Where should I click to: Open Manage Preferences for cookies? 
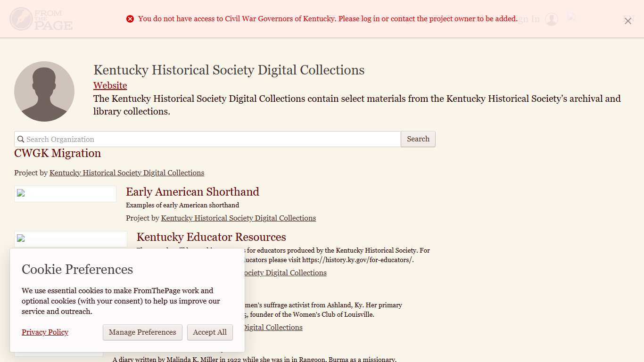click(x=142, y=332)
